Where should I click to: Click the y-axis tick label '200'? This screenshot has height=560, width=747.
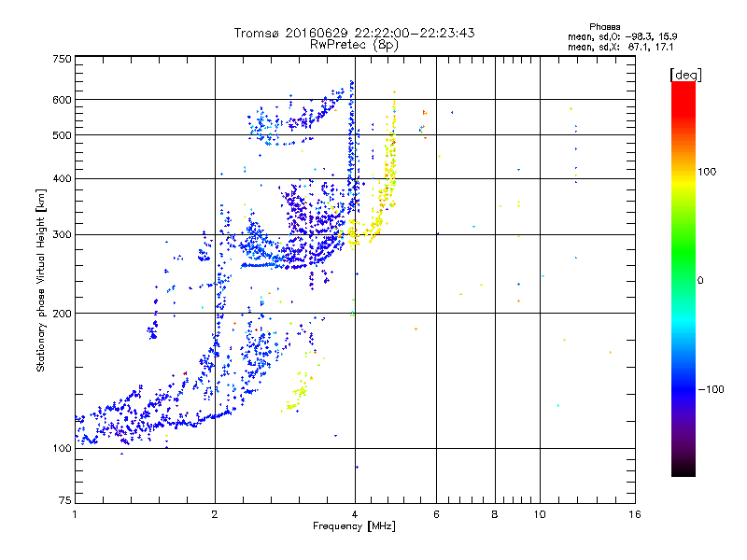click(x=62, y=314)
